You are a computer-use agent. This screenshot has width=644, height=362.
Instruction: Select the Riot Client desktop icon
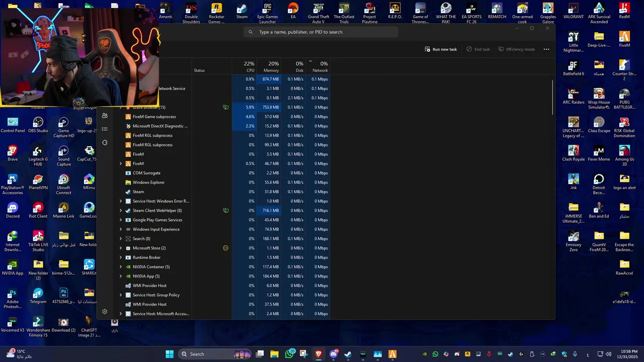pos(38,211)
